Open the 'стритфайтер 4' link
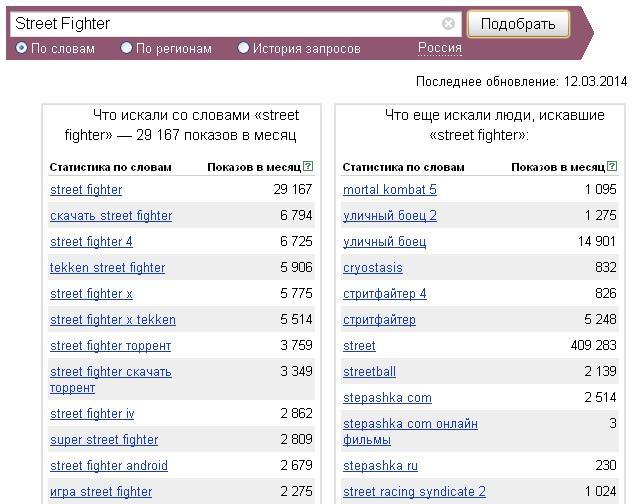Viewport: 641px width, 504px height. (x=385, y=293)
